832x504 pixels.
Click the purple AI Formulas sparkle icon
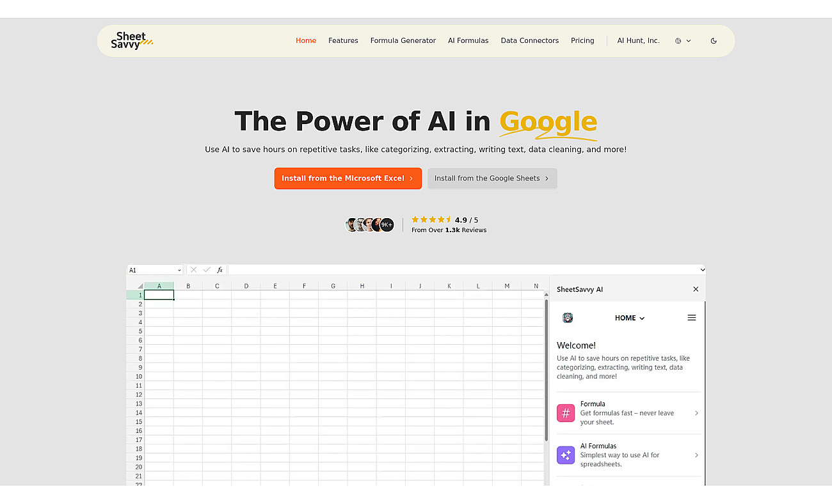tap(566, 455)
